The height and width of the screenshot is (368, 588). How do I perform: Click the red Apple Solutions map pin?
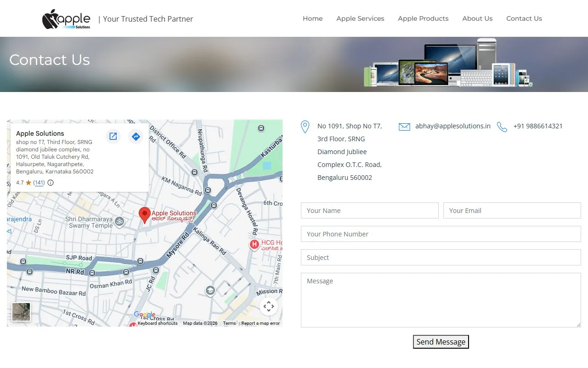click(x=145, y=215)
